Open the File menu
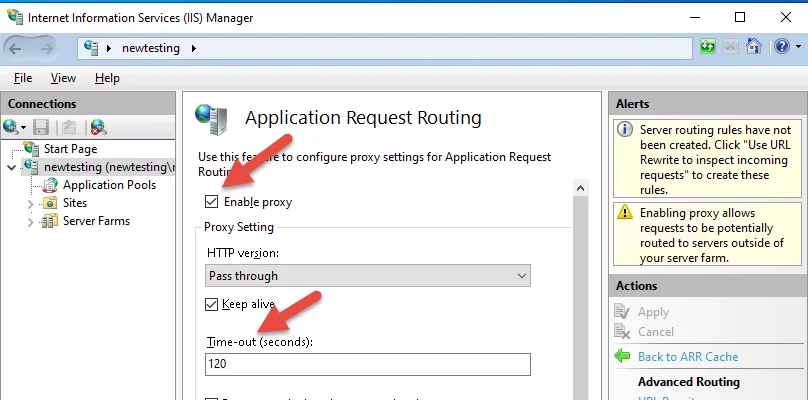808x400 pixels. pyautogui.click(x=23, y=78)
